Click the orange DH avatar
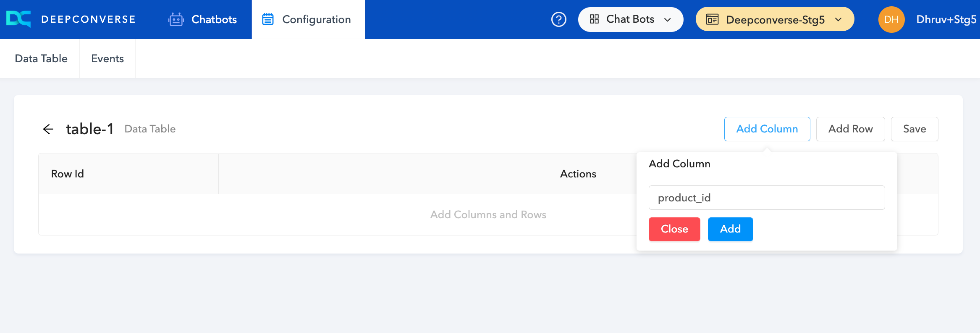The height and width of the screenshot is (333, 980). click(891, 19)
